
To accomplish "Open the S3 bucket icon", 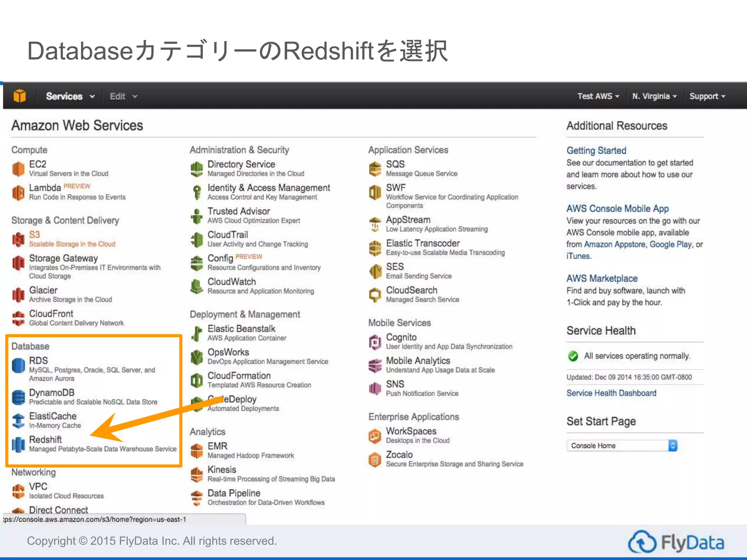I will [x=18, y=239].
